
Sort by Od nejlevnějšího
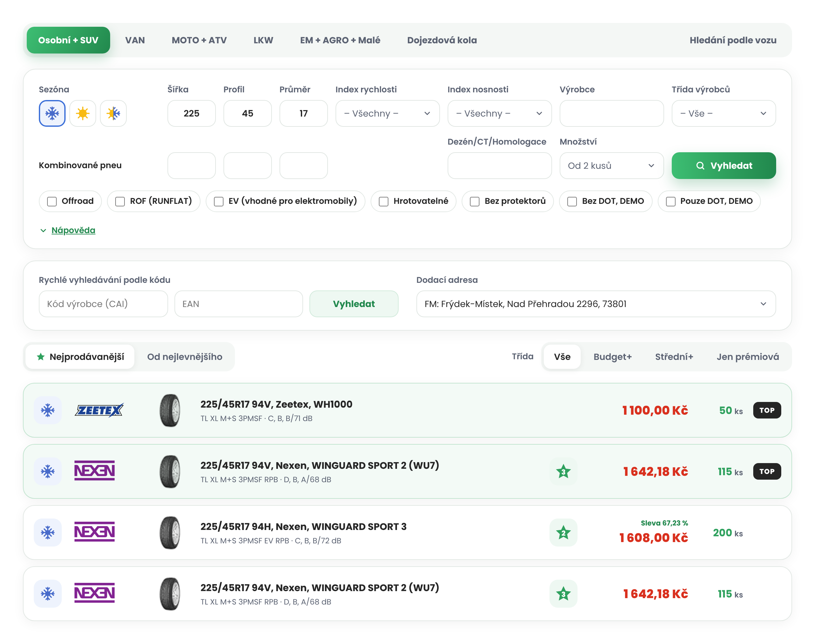185,357
